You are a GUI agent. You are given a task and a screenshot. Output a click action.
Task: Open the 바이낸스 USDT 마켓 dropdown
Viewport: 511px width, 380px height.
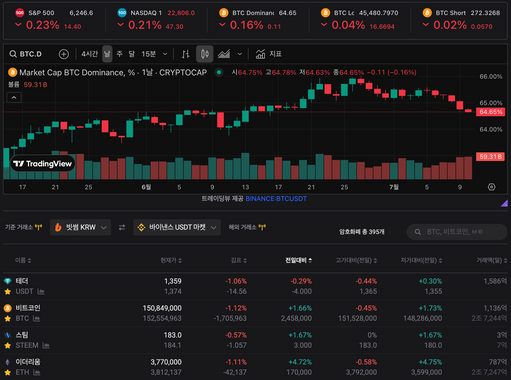(177, 227)
